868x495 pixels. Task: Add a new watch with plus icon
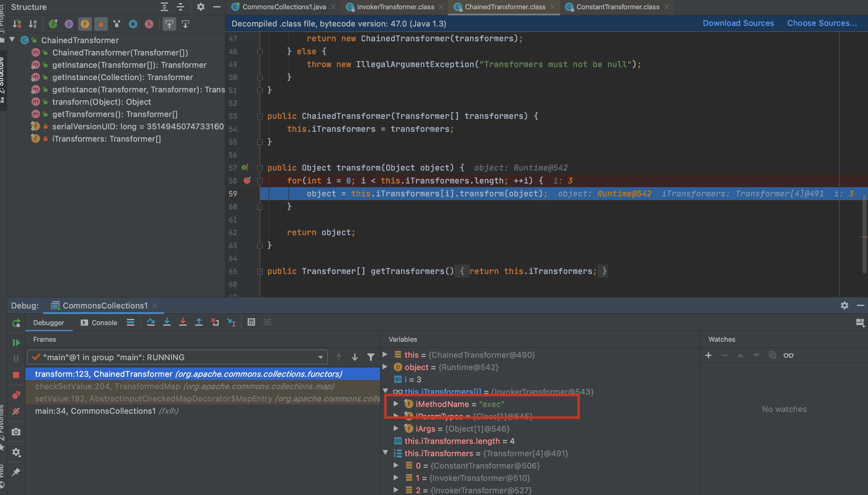tap(708, 355)
